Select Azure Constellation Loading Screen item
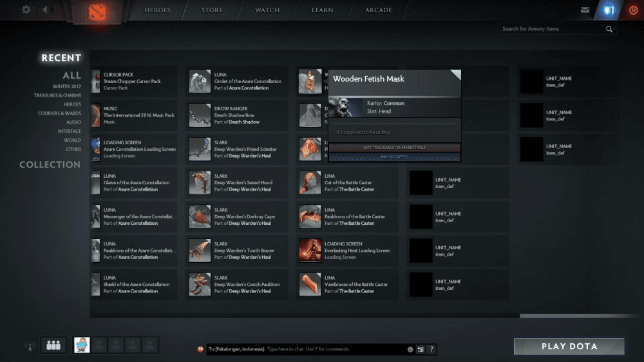 [x=135, y=149]
